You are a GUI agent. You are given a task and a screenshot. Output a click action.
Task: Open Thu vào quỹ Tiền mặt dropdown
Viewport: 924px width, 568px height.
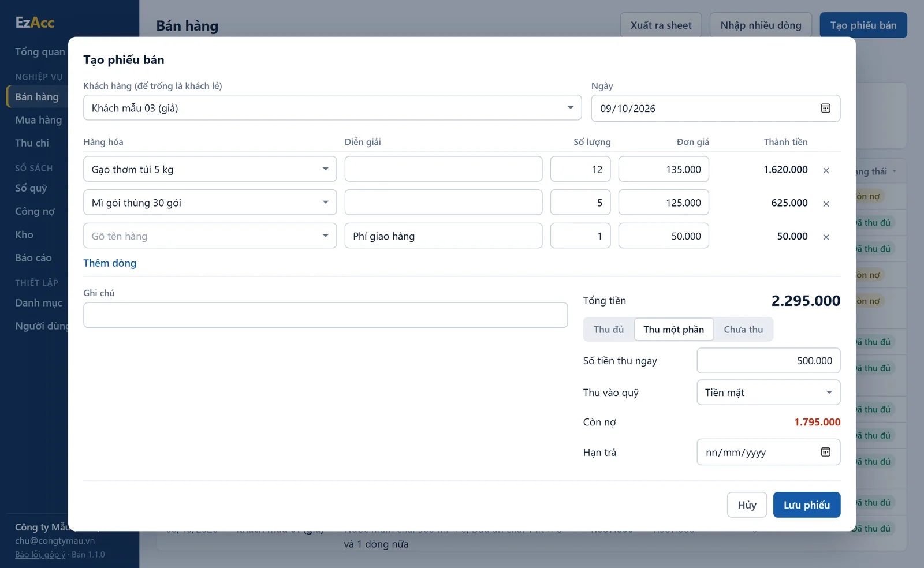click(x=768, y=393)
